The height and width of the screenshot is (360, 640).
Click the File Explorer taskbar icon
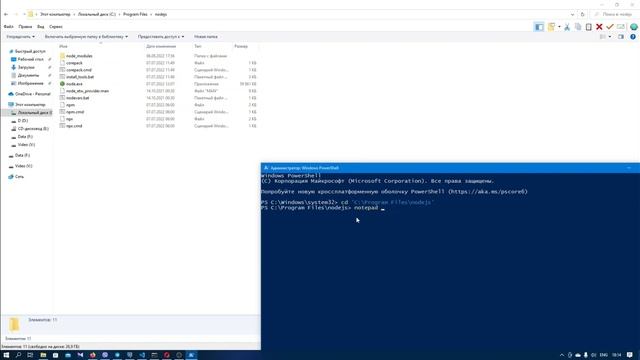[x=43, y=355]
